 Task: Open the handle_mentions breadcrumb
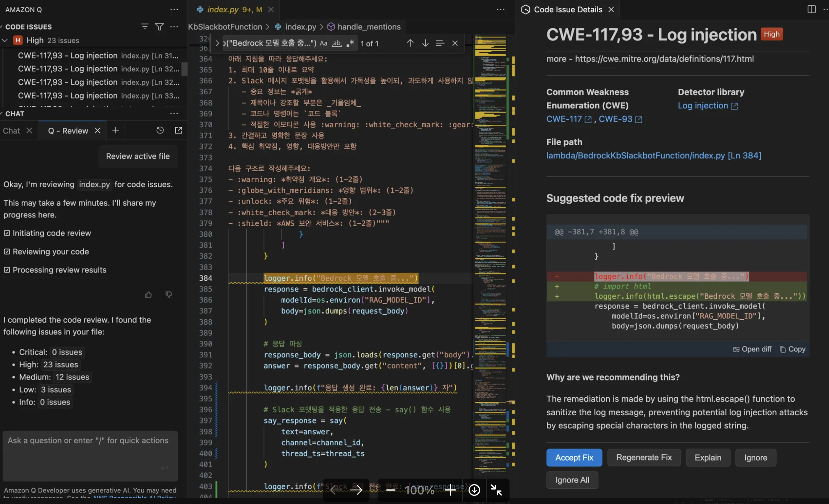point(369,27)
